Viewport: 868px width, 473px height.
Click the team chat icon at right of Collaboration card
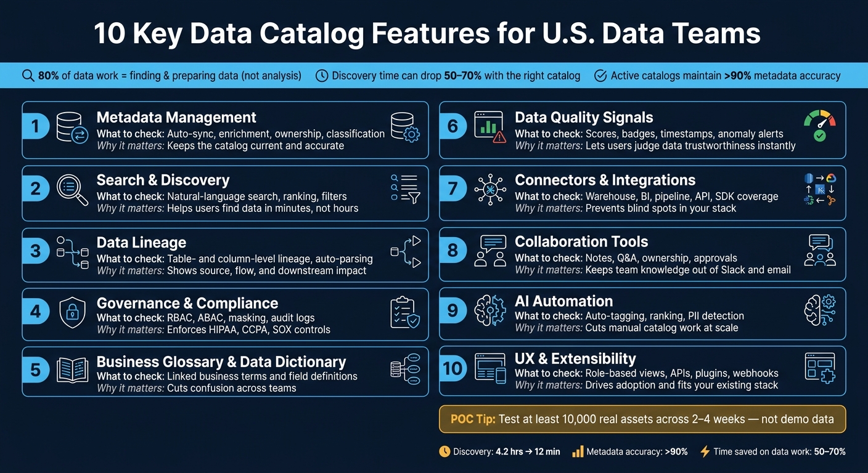point(820,250)
